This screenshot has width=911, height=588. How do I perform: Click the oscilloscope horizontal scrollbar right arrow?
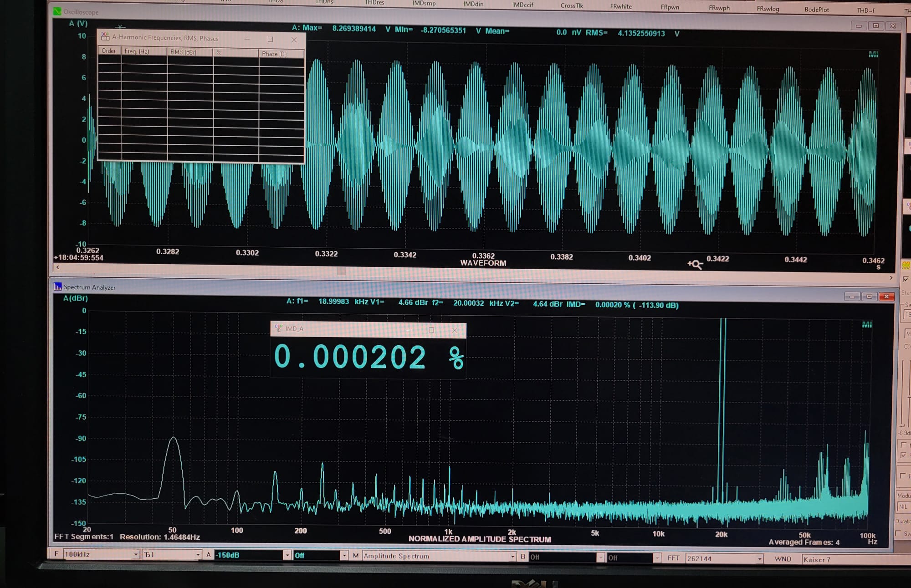tap(891, 277)
